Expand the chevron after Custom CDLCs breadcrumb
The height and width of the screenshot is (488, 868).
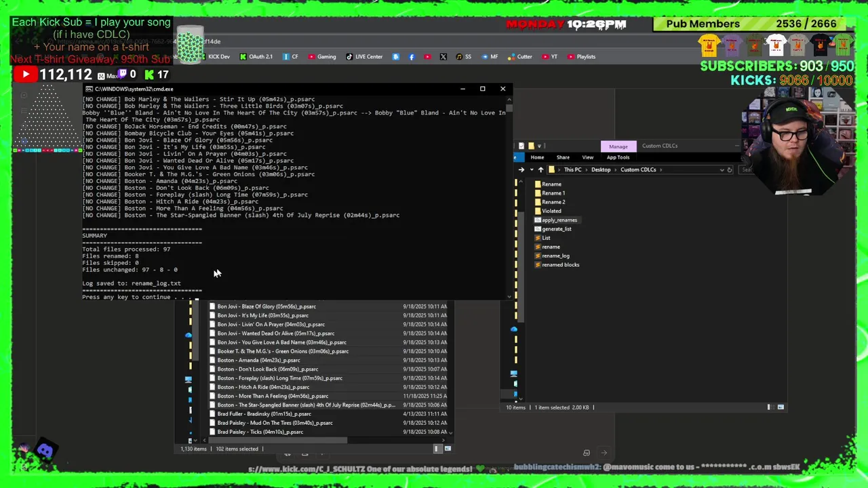(x=661, y=169)
